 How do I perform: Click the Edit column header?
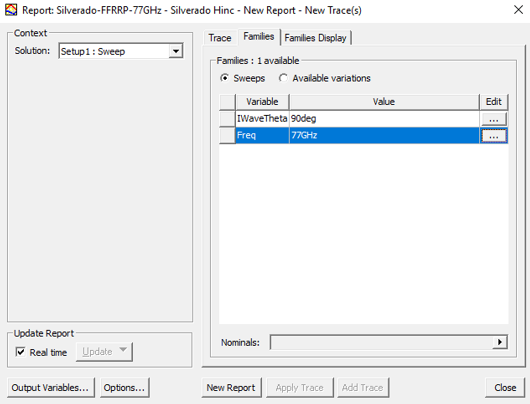click(493, 102)
